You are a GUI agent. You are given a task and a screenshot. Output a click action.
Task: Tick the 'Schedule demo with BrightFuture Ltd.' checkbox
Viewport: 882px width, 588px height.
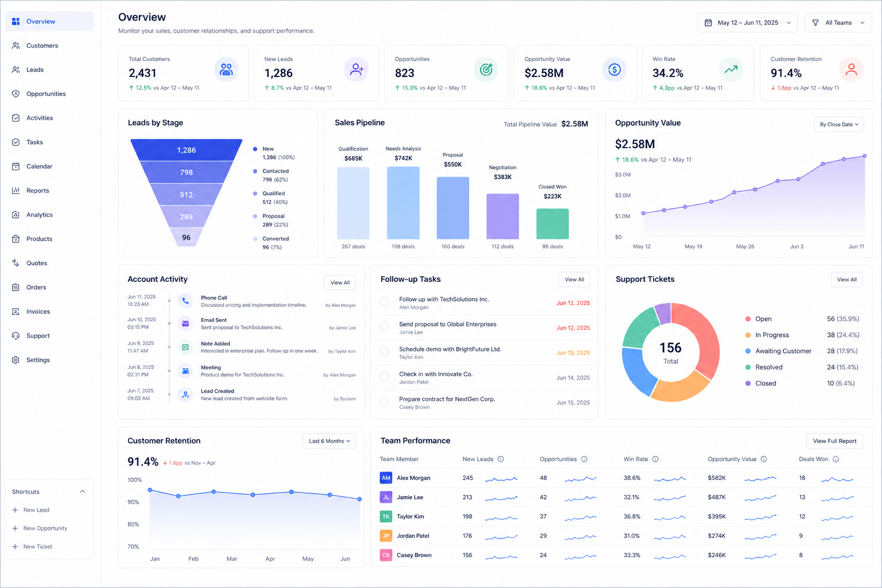tap(384, 351)
